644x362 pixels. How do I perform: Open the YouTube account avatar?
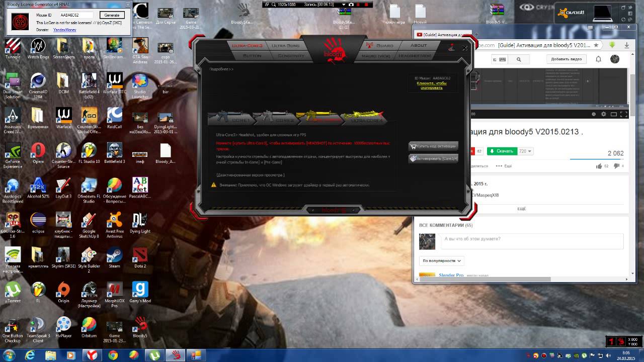point(615,59)
